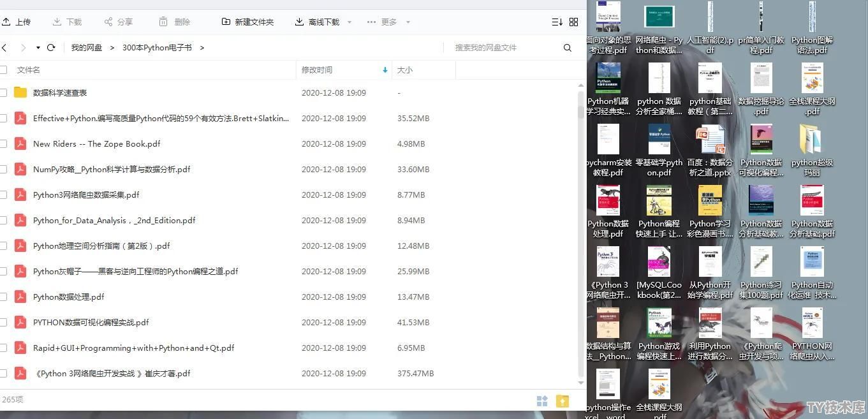
Task: Sort by the 文件名 column header
Action: tap(29, 70)
